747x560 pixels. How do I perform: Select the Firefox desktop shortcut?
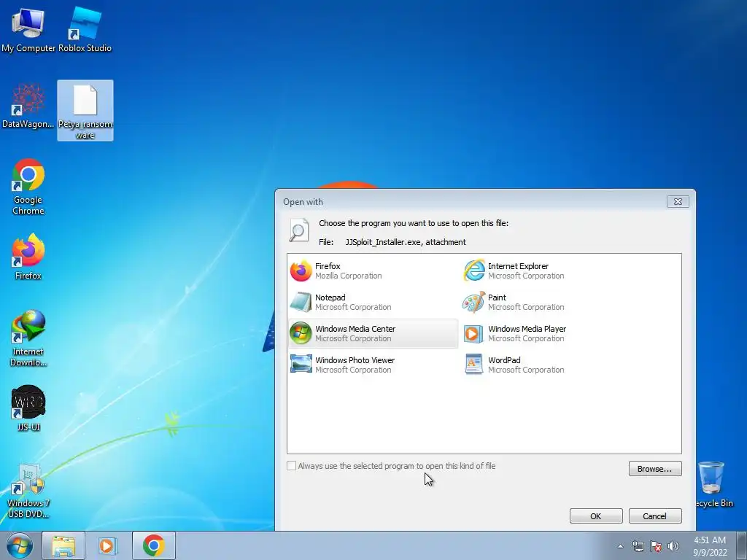(28, 256)
